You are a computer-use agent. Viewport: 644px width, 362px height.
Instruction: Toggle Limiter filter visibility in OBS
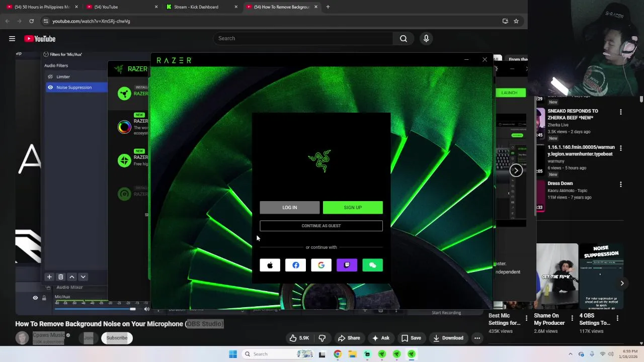point(50,76)
